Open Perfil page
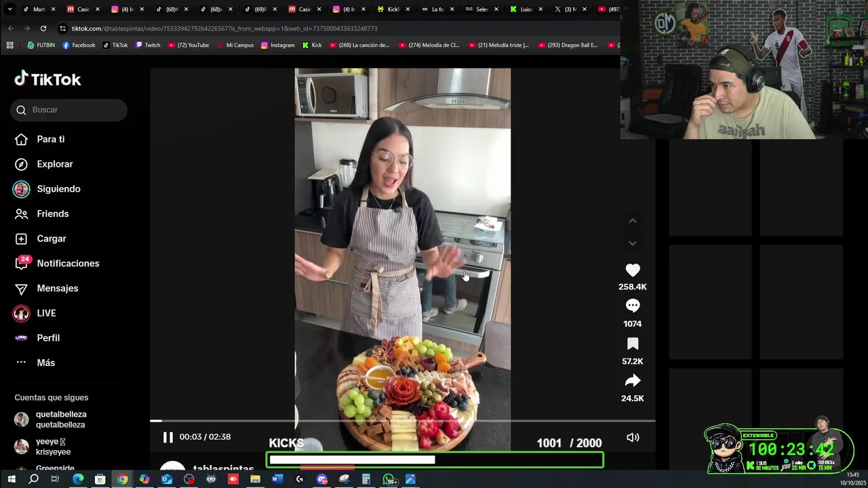Screen dimensions: 868x488 click(38, 338)
